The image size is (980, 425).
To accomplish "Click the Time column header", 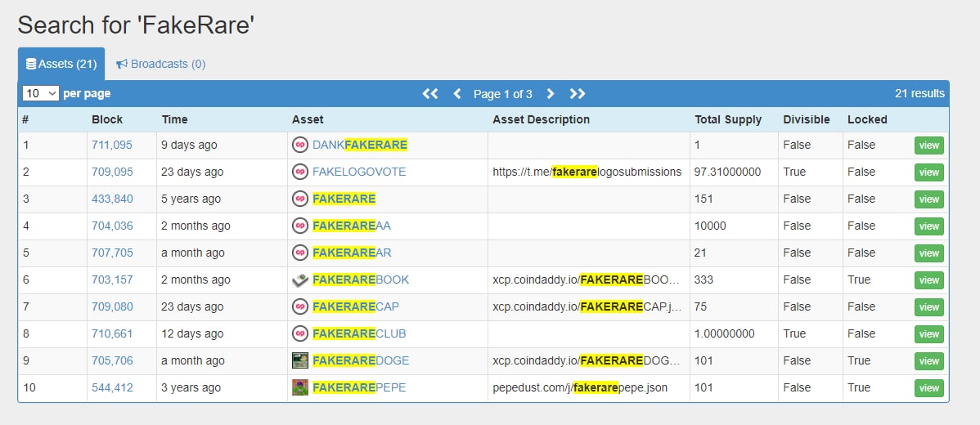I will coord(174,119).
